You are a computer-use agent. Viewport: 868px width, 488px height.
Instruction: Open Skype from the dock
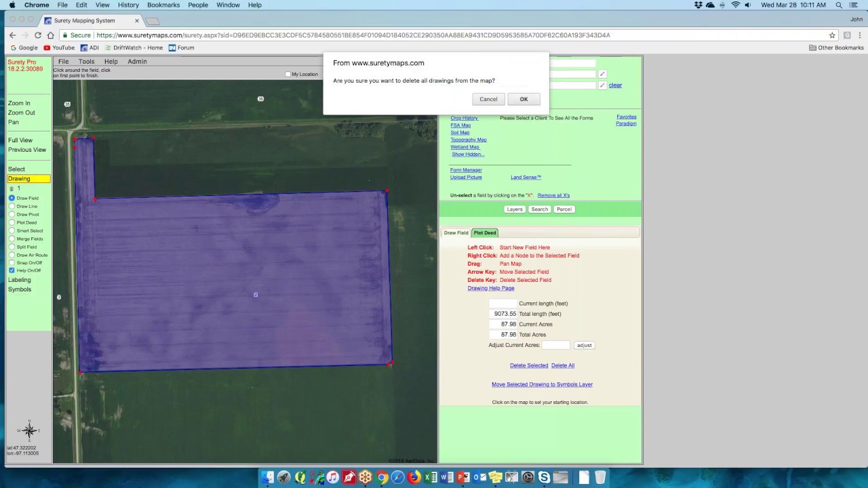tap(545, 477)
